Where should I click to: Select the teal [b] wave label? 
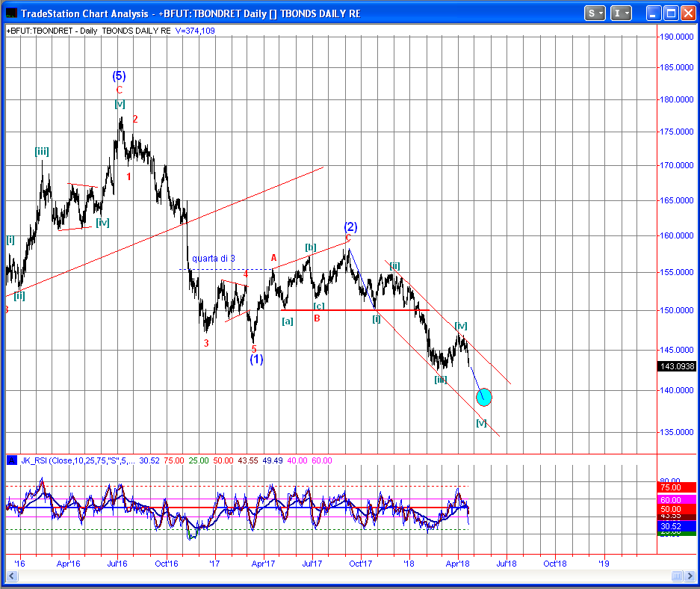pyautogui.click(x=311, y=247)
